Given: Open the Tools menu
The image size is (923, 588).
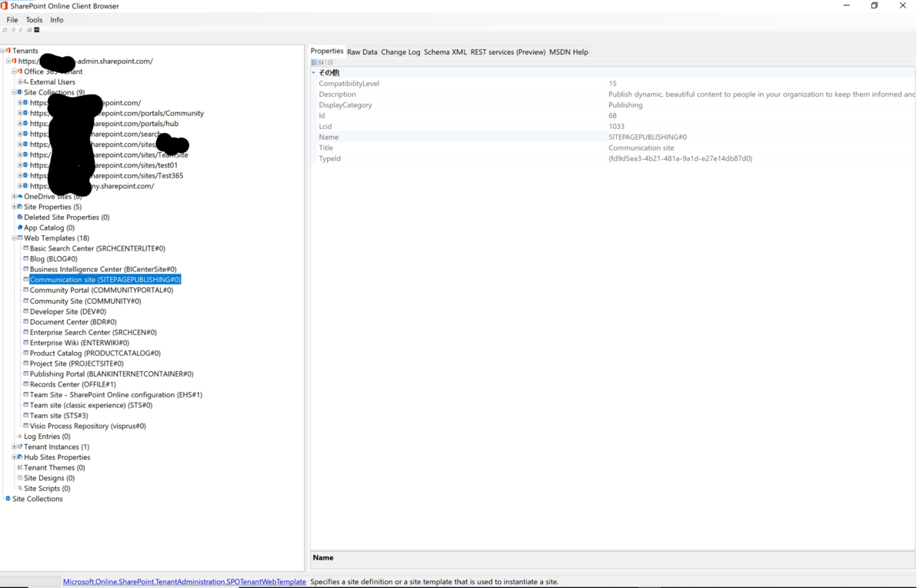Looking at the screenshot, I should pos(34,20).
